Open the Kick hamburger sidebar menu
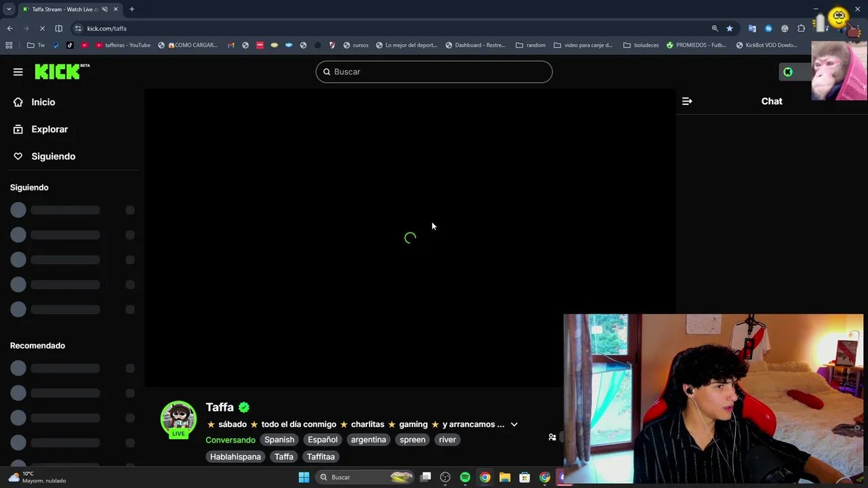This screenshot has width=868, height=488. coord(18,72)
